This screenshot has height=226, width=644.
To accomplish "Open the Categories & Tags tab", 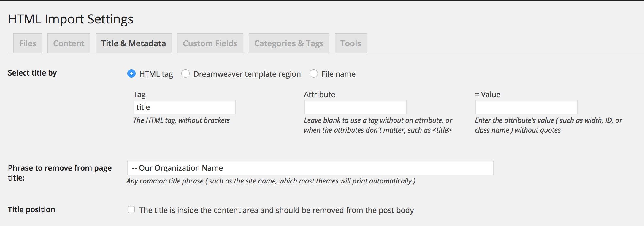I will 289,43.
